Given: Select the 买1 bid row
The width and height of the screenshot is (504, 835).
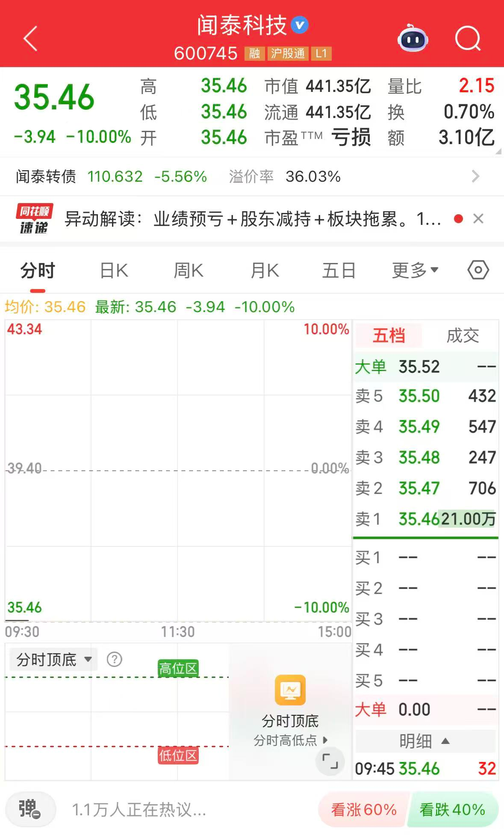Looking at the screenshot, I should (x=426, y=558).
